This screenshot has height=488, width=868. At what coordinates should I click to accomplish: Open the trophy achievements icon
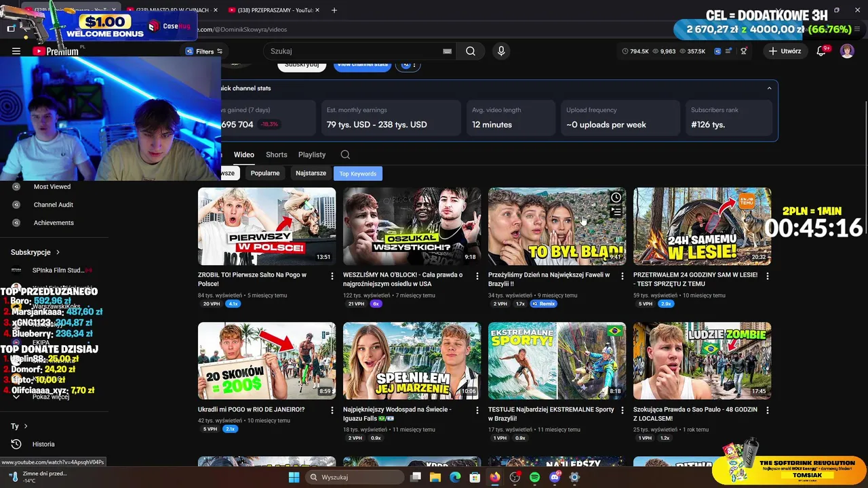pyautogui.click(x=744, y=51)
